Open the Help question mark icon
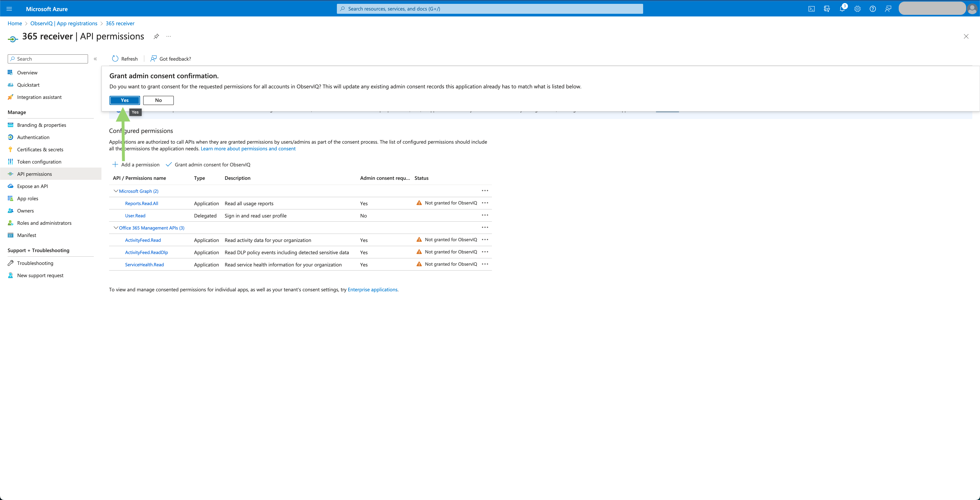Viewport: 980px width, 500px height. [873, 8]
